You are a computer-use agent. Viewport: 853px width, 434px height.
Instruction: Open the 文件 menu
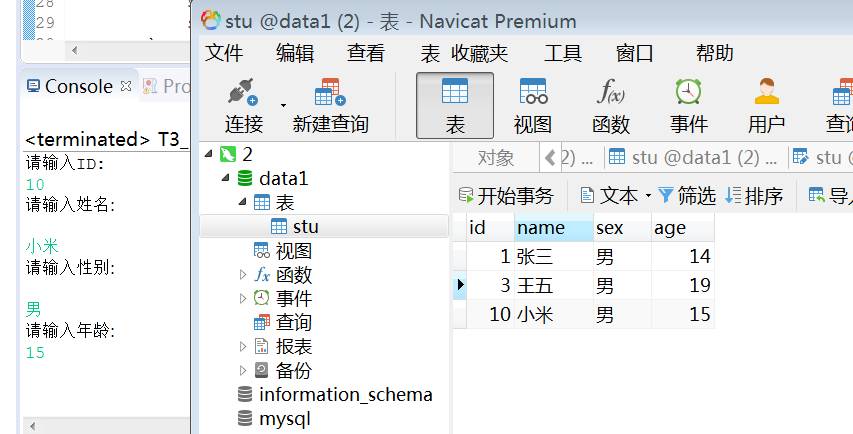[x=224, y=53]
